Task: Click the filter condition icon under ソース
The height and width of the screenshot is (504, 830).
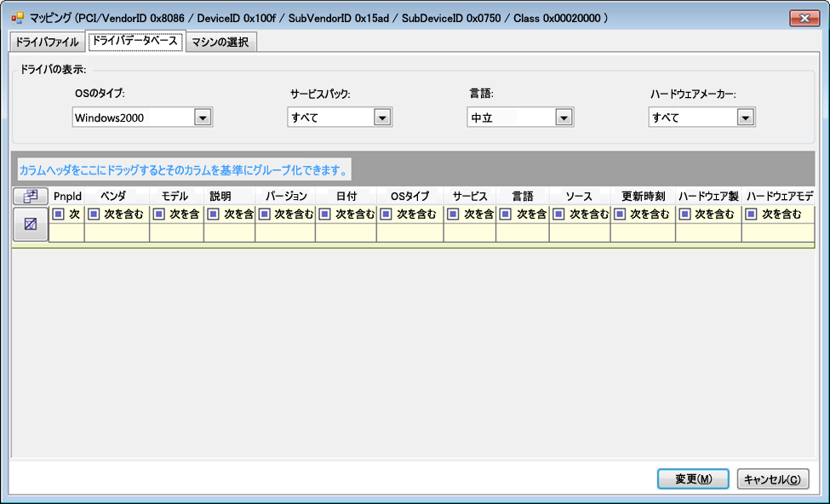Action: [x=558, y=215]
